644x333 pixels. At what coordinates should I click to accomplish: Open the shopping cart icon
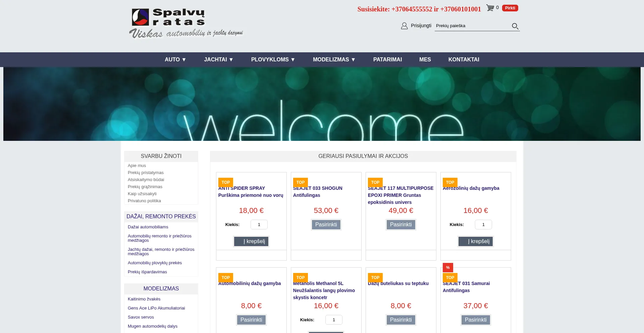coord(490,8)
